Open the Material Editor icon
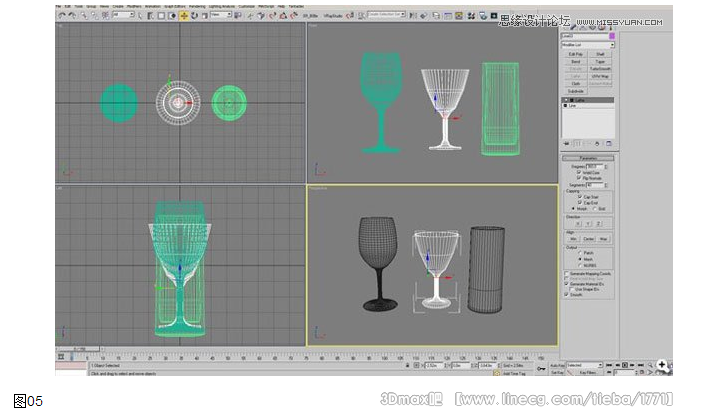 (x=471, y=16)
